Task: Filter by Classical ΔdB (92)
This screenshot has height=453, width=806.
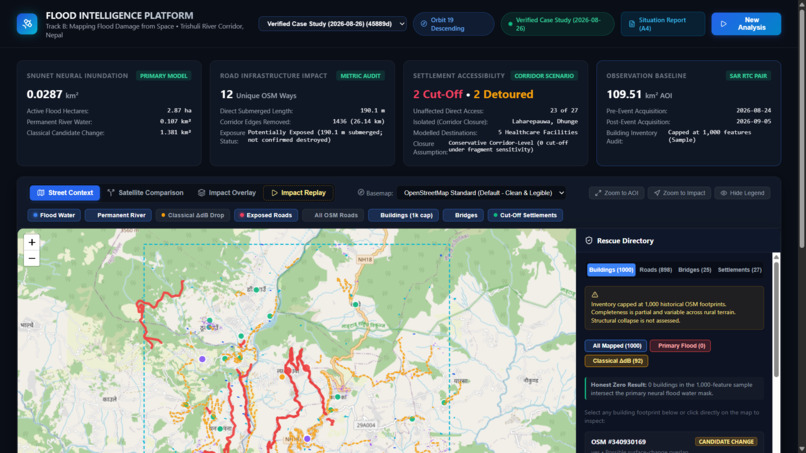Action: [x=616, y=361]
